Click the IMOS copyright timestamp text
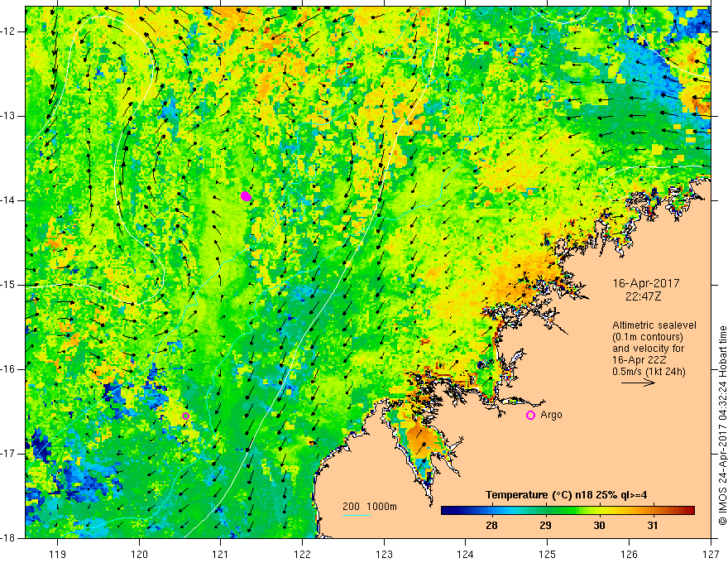 722,426
